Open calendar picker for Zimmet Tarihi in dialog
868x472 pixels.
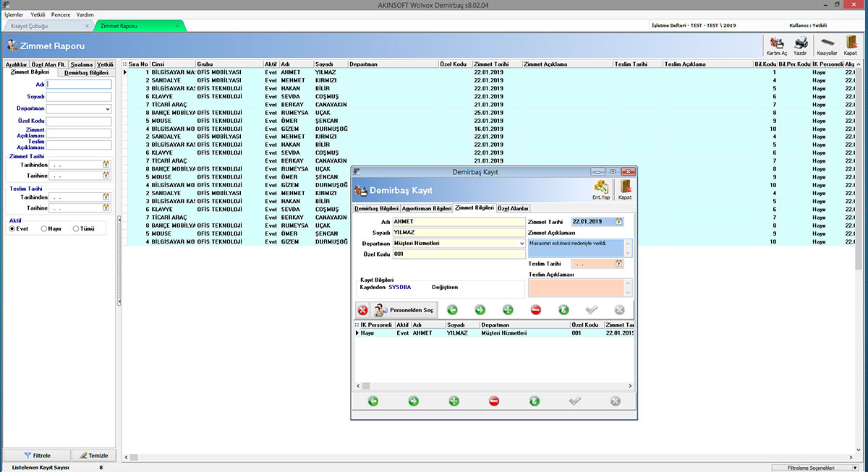pos(618,222)
